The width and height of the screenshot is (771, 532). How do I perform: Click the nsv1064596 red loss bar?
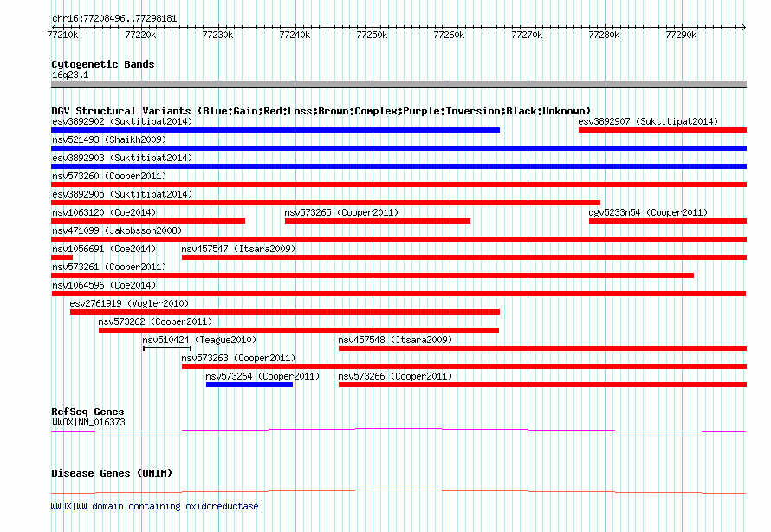coord(398,294)
